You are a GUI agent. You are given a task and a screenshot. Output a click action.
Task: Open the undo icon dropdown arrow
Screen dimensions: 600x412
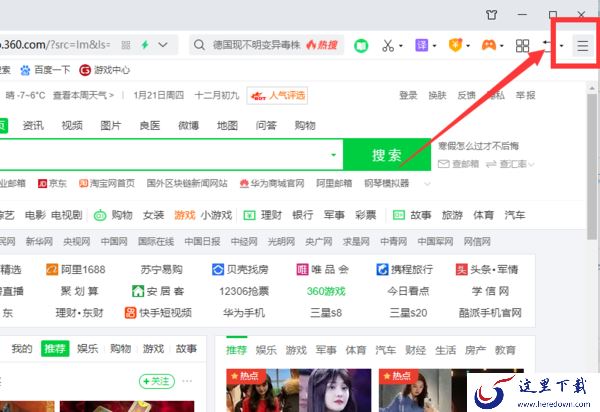pos(561,46)
